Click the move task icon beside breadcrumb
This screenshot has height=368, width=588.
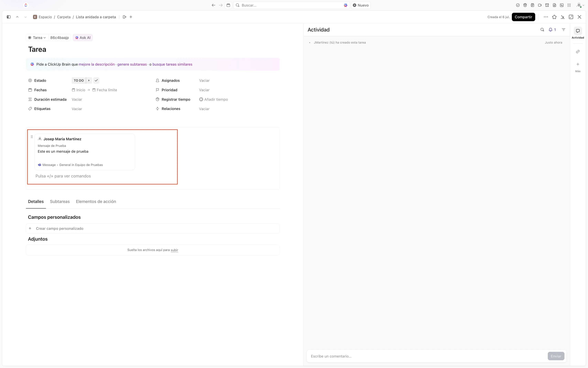(x=124, y=17)
